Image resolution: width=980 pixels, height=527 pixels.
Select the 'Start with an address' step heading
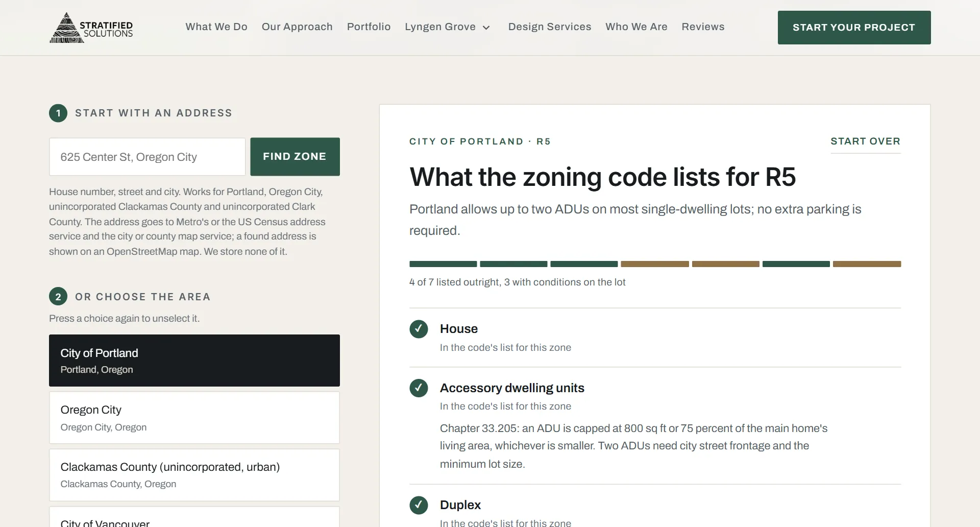coord(154,113)
